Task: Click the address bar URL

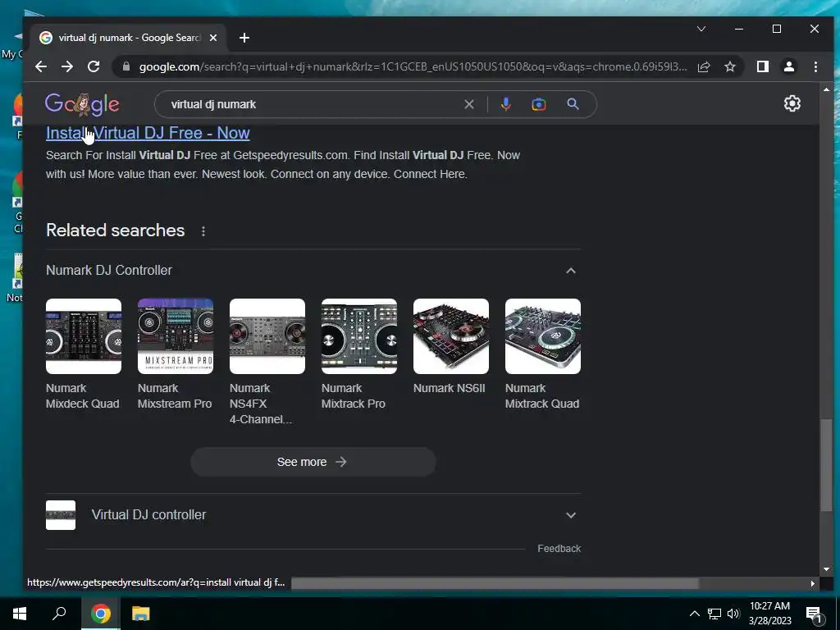Action: [x=413, y=67]
